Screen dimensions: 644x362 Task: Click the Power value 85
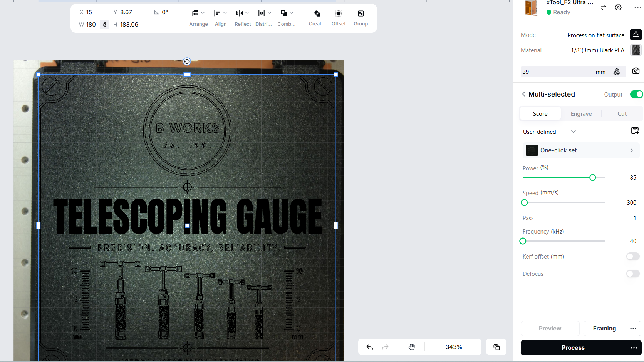point(633,178)
